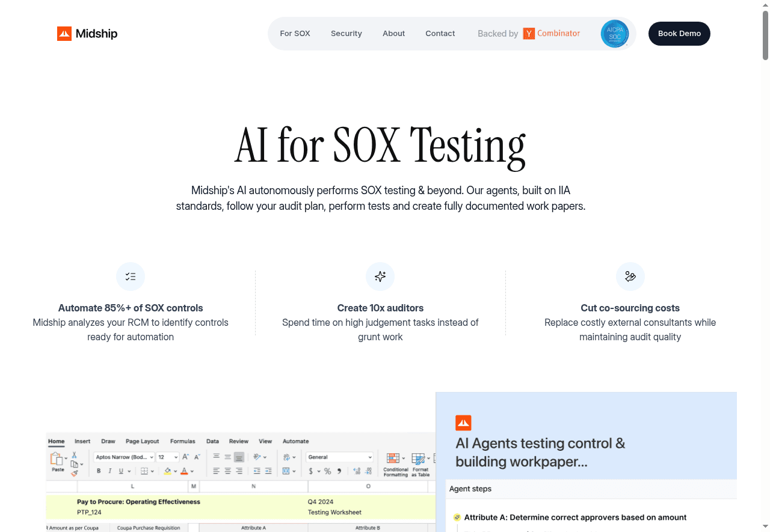The image size is (770, 532).
Task: Click the Y Combinator logo
Action: coord(552,34)
